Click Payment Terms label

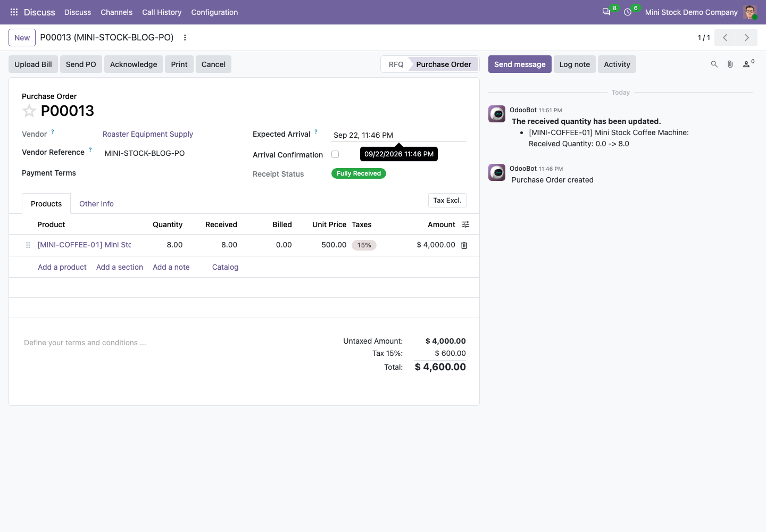tap(49, 173)
